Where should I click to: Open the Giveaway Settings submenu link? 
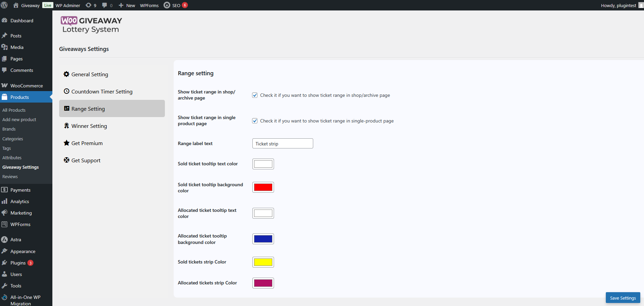(x=21, y=167)
